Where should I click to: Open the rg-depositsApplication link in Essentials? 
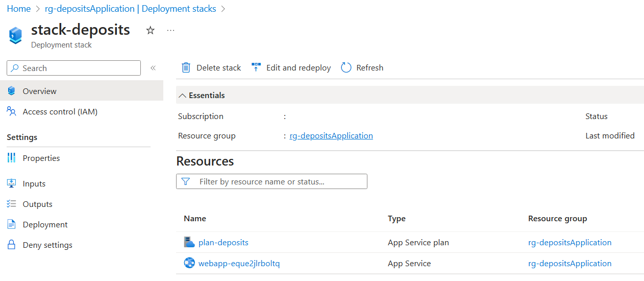coord(331,136)
